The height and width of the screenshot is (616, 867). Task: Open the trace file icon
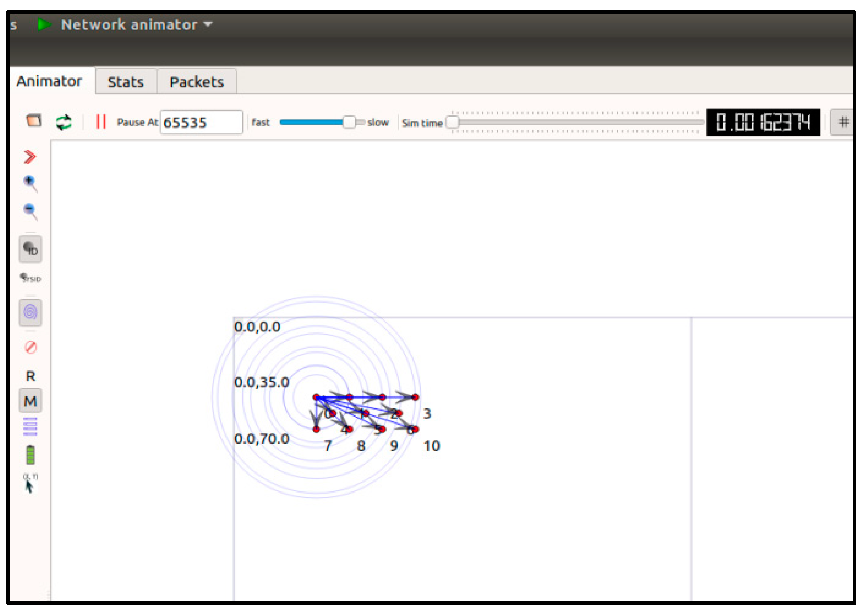coord(34,121)
